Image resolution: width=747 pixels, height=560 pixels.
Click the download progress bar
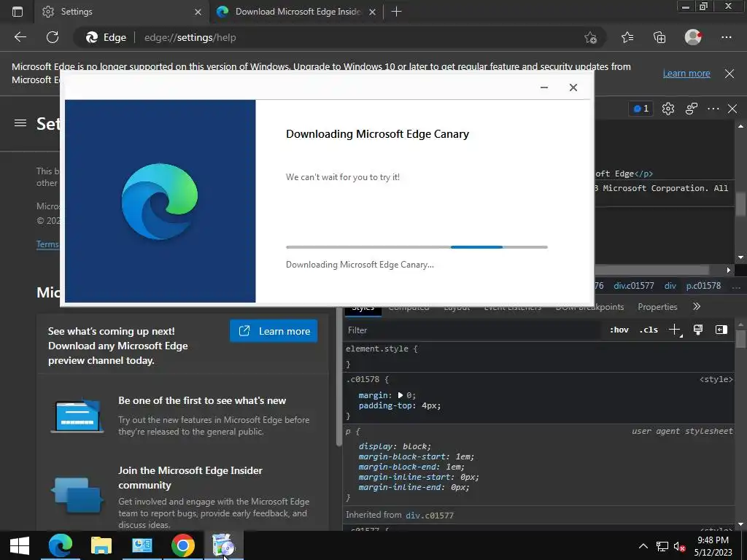pos(417,247)
